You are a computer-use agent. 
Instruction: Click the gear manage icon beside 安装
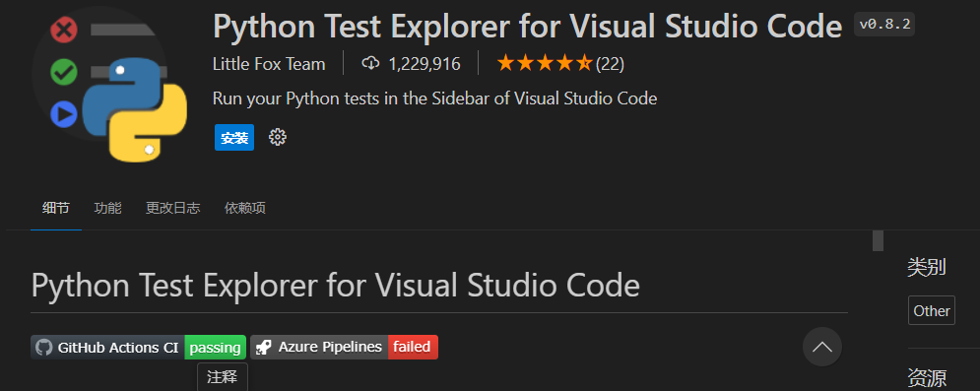[277, 138]
